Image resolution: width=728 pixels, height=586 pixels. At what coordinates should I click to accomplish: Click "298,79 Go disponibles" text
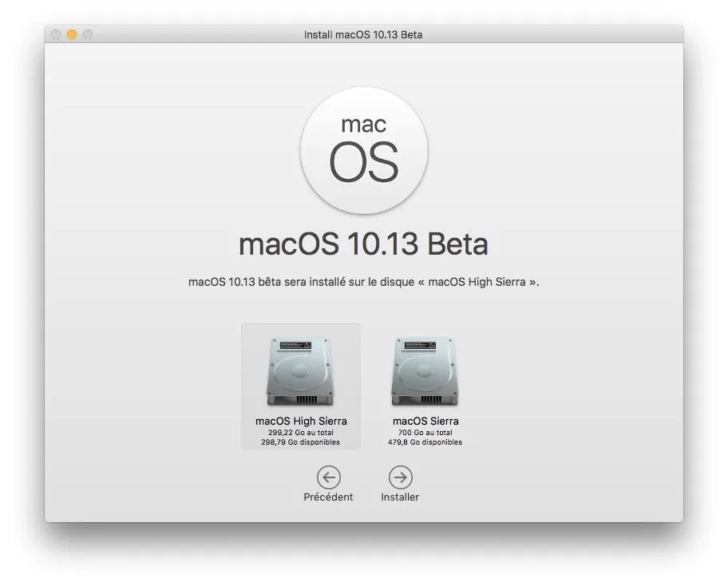click(300, 442)
